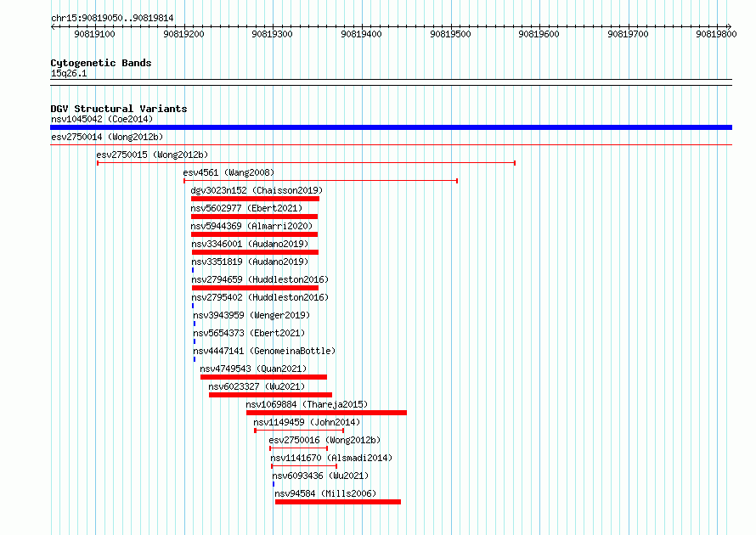
Task: Click the red bar under dgv3023n152
Action: [x=255, y=199]
